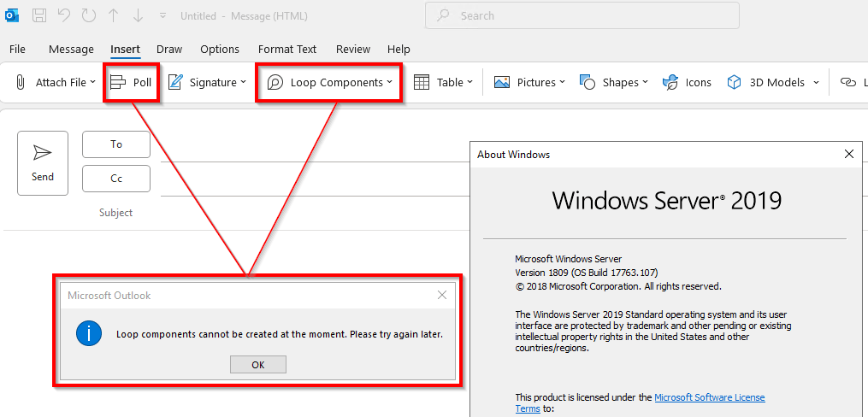Expand the Attach File dropdown arrow
The width and height of the screenshot is (868, 417).
tap(93, 82)
